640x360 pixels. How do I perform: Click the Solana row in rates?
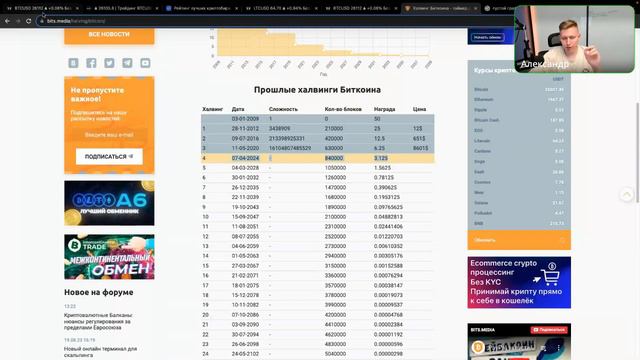point(519,203)
